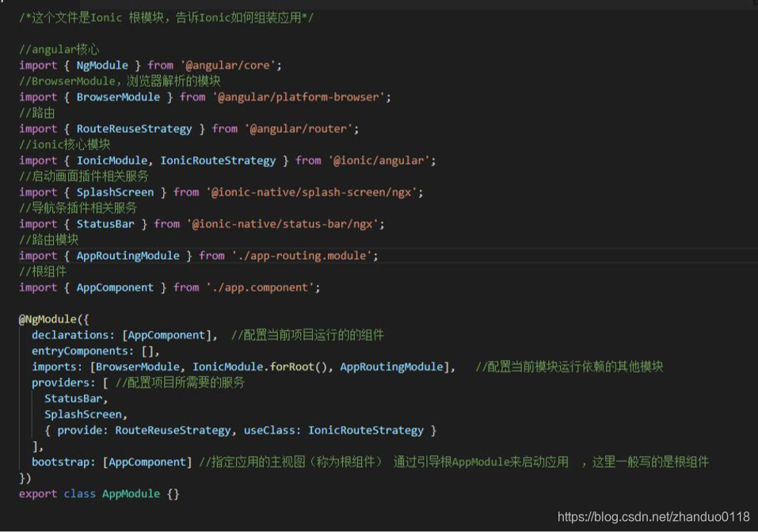Screen dimensions: 758x532
Task: Click the '//配置项目所需要的服务' comment
Action: click(x=180, y=382)
